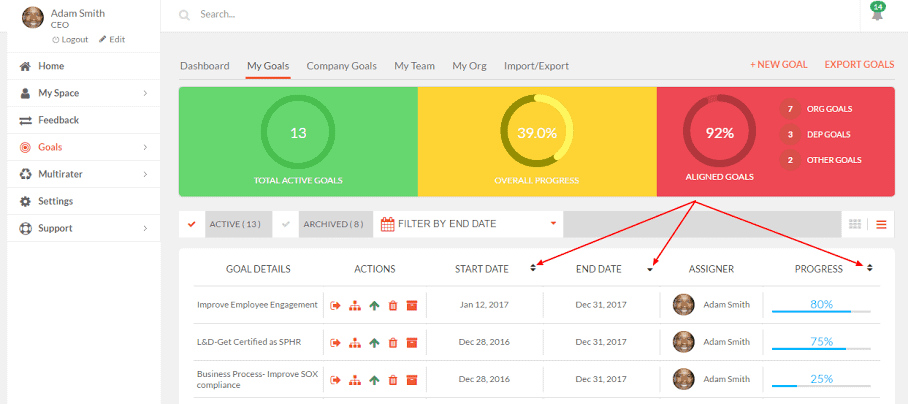Sort by the Start Date column arrows
Viewport: 908px width, 404px height.
pos(533,268)
